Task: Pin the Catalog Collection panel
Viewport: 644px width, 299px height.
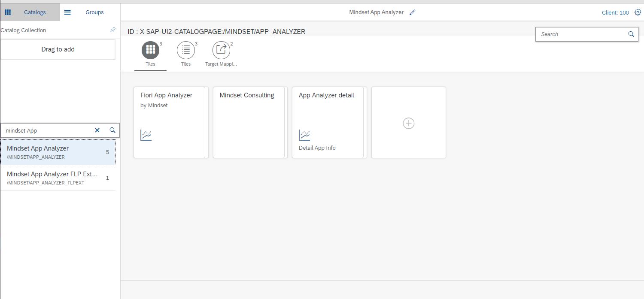Action: (112, 30)
